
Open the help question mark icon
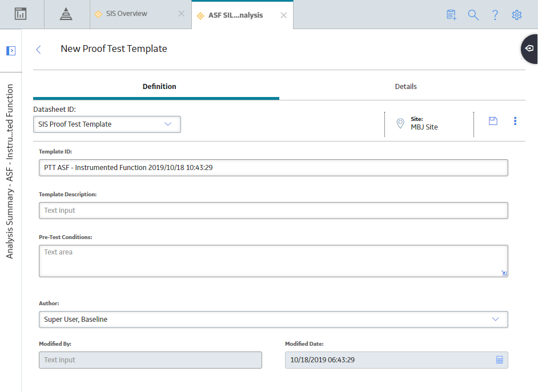tap(495, 15)
